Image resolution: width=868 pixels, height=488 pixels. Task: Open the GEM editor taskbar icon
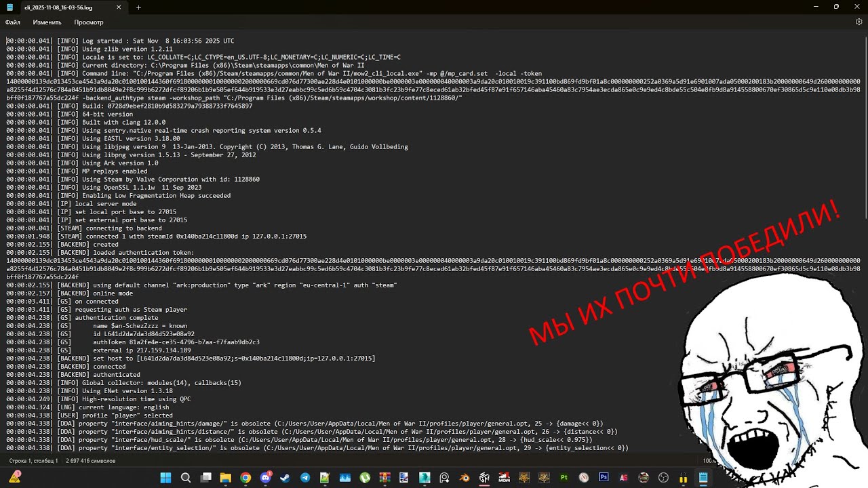pyautogui.click(x=484, y=478)
